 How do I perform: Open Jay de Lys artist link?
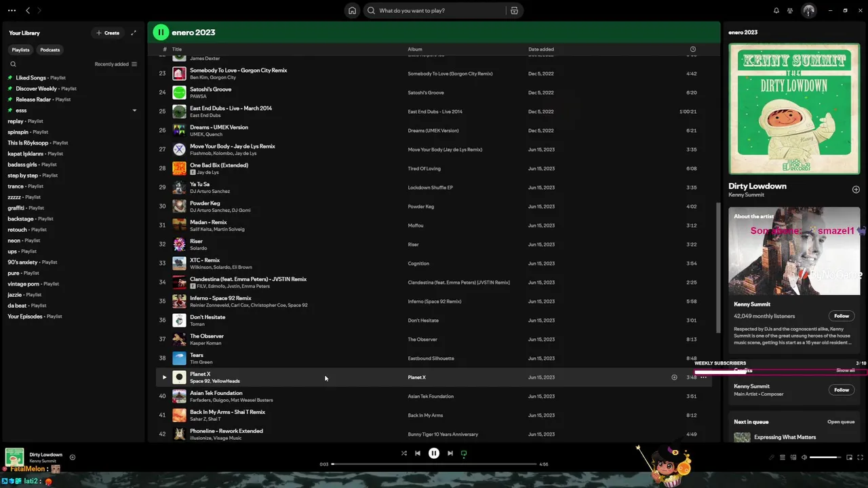[x=208, y=172]
